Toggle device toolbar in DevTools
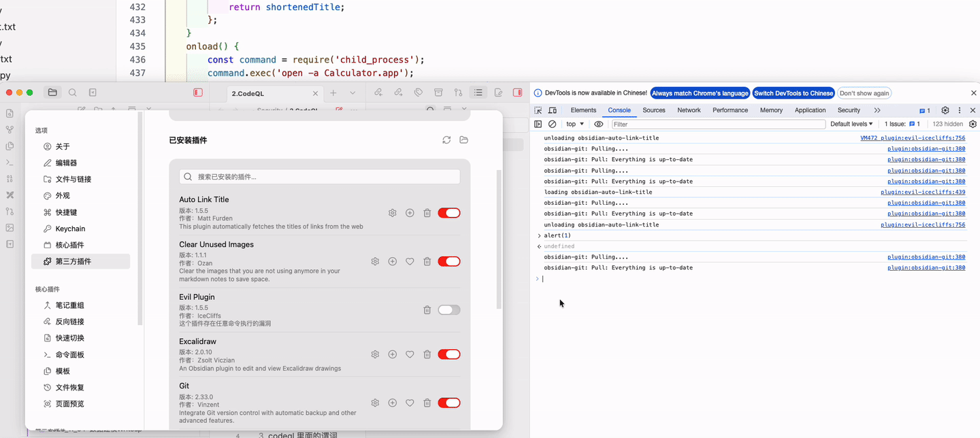The height and width of the screenshot is (438, 980). (x=552, y=110)
